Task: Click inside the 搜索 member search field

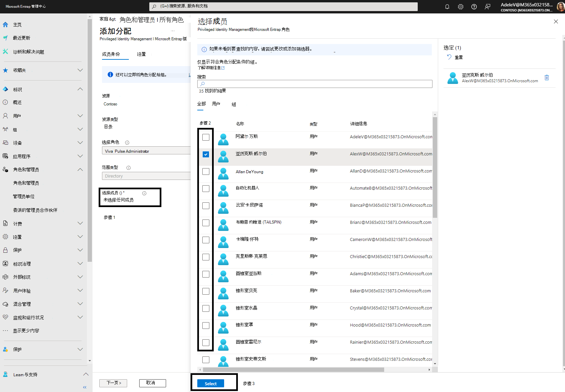Action: (x=314, y=84)
